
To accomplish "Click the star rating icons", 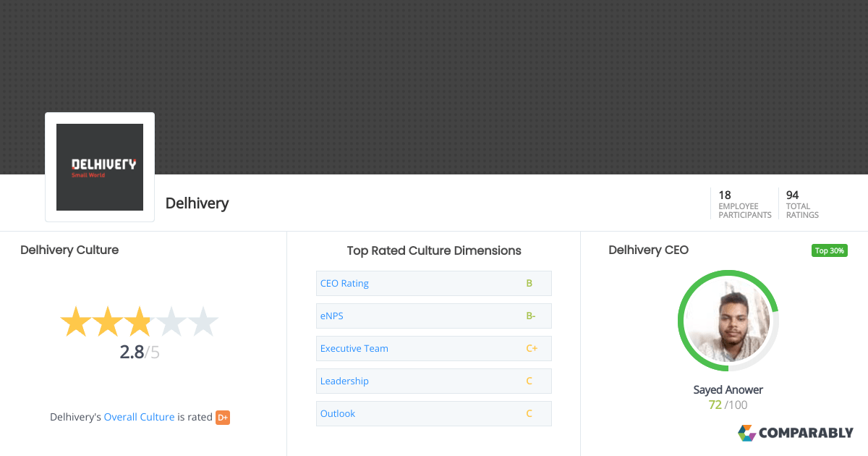I will pyautogui.click(x=139, y=321).
